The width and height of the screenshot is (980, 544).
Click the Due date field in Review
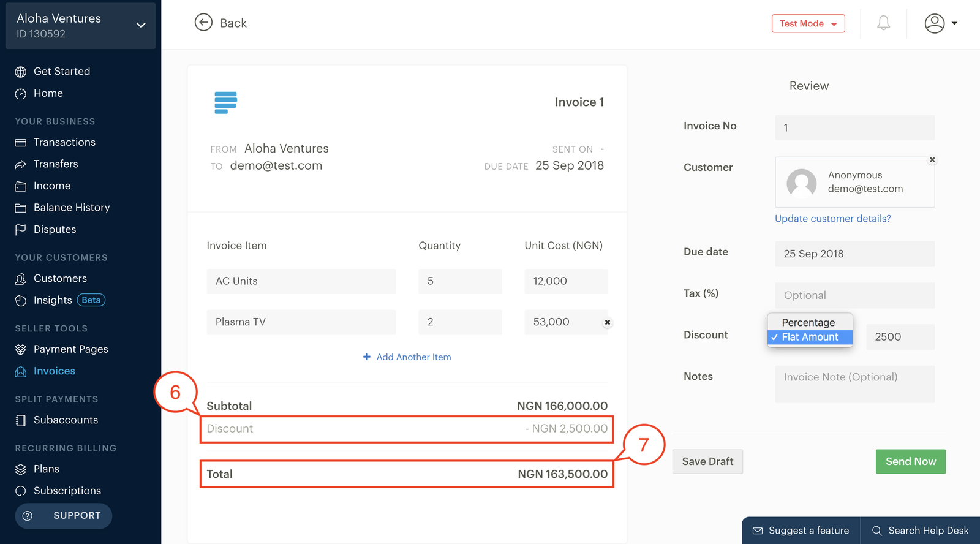tap(854, 254)
